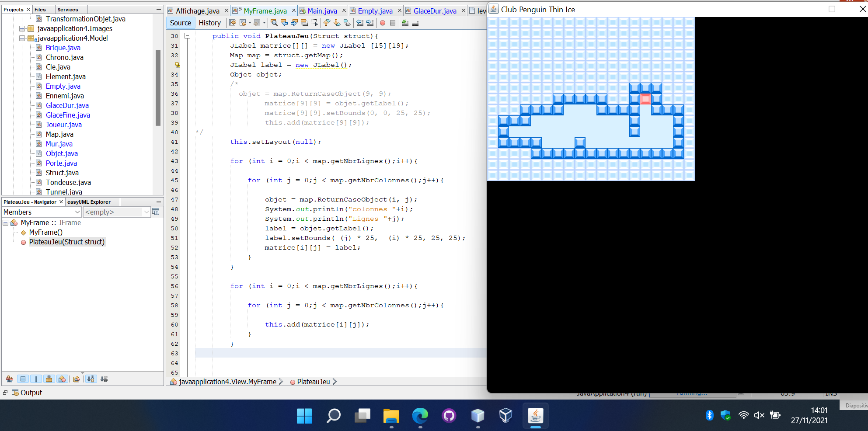The width and height of the screenshot is (868, 431).
Task: Expand the javaapplication4.Images package node
Action: (x=22, y=28)
